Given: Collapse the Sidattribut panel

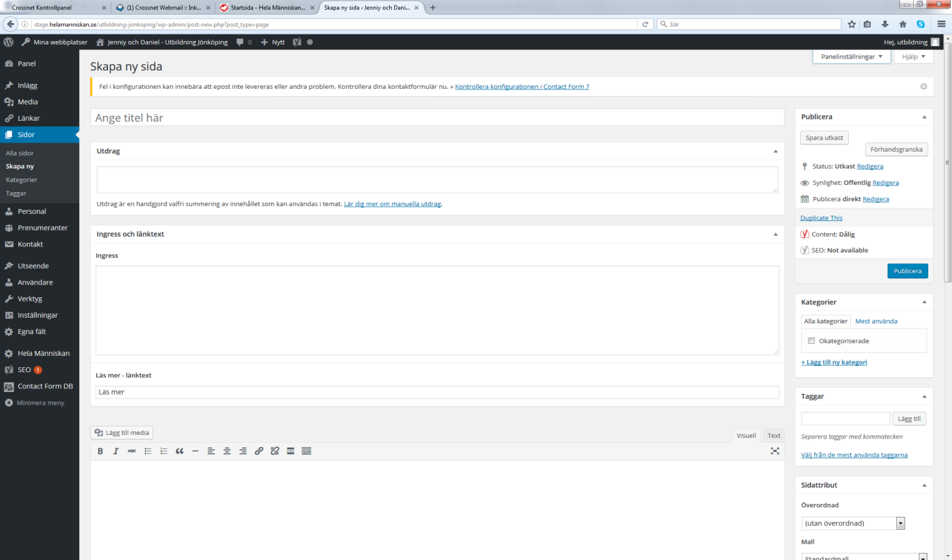Looking at the screenshot, I should coord(924,485).
